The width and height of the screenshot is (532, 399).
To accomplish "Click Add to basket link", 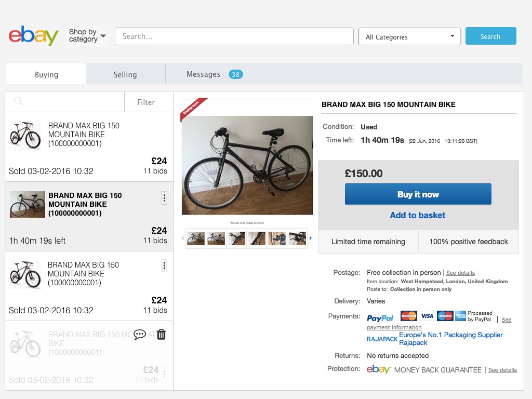I will tap(418, 215).
